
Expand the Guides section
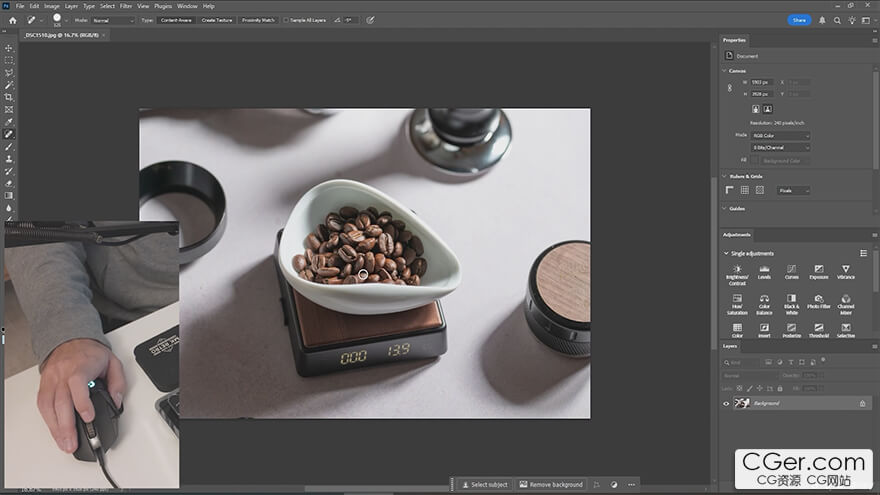(725, 208)
